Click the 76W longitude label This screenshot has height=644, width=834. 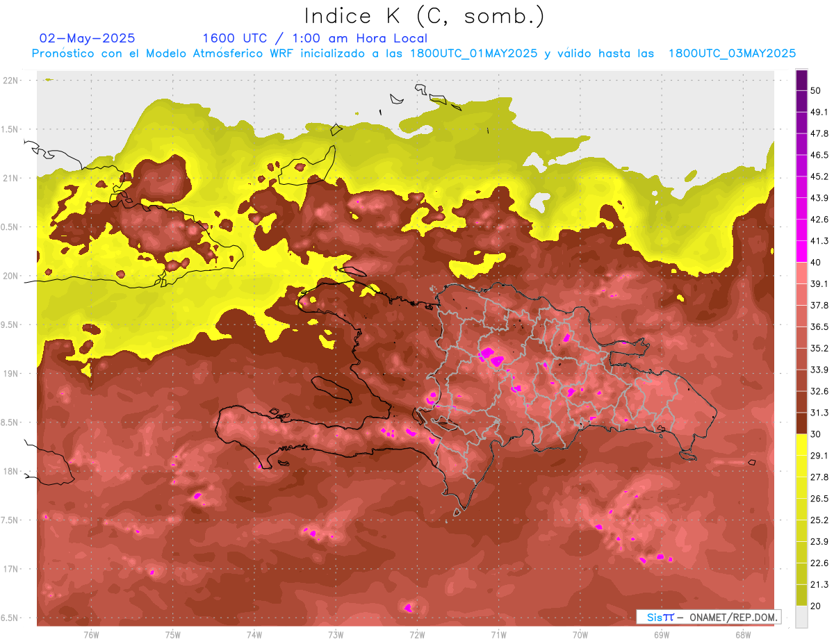click(91, 635)
